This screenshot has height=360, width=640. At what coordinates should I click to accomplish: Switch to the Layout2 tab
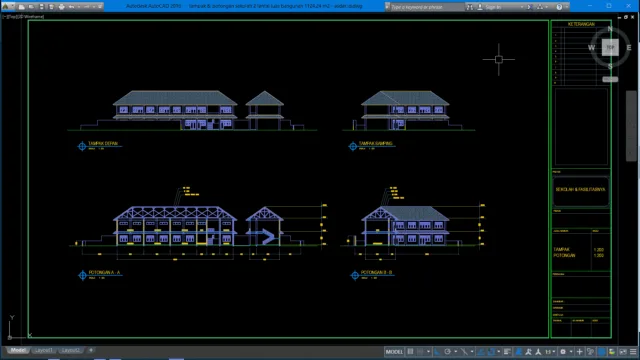[71, 350]
